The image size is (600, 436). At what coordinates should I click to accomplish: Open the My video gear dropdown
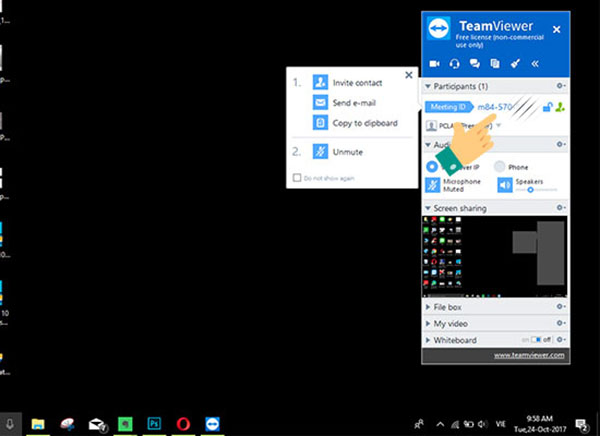coord(561,323)
